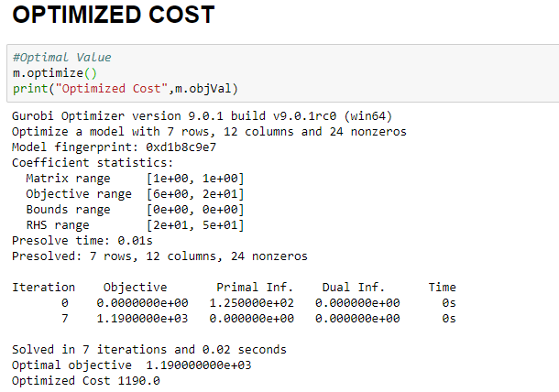The width and height of the screenshot is (559, 392).
Task: Click the 'Optimize a model with 7 rows' line
Action: [209, 132]
